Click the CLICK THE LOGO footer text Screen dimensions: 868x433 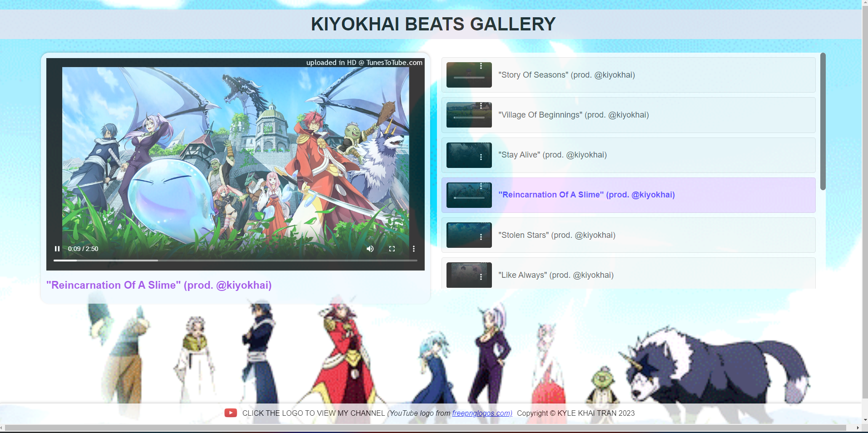[x=313, y=413]
